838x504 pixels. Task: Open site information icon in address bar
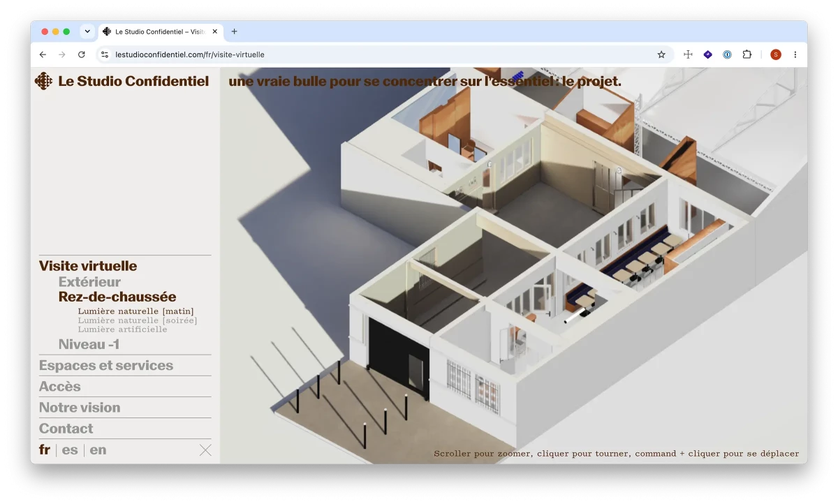coord(105,54)
